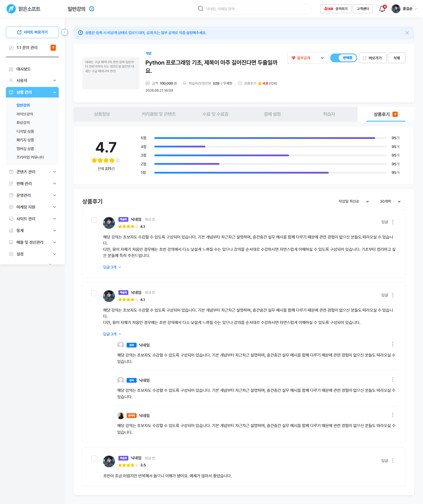The height and width of the screenshot is (504, 423).
Task: Switch to the 커리큘럼 및 콘텐츠 tab
Action: tap(159, 114)
